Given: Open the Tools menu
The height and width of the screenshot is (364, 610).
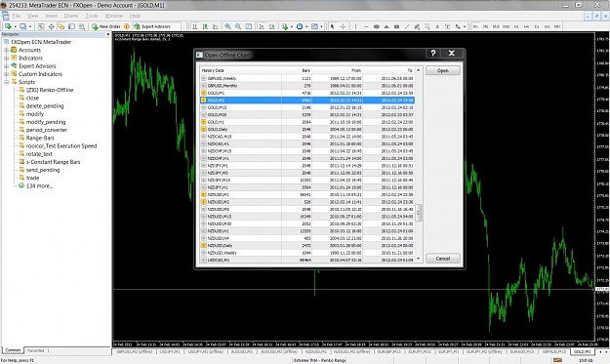Looking at the screenshot, I should pos(92,16).
